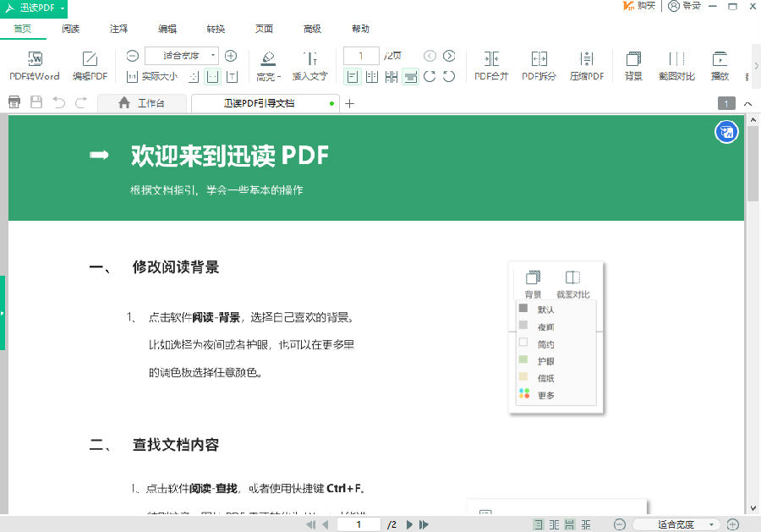
Task: Expand more ribbon tools chevron at right
Action: 756,65
